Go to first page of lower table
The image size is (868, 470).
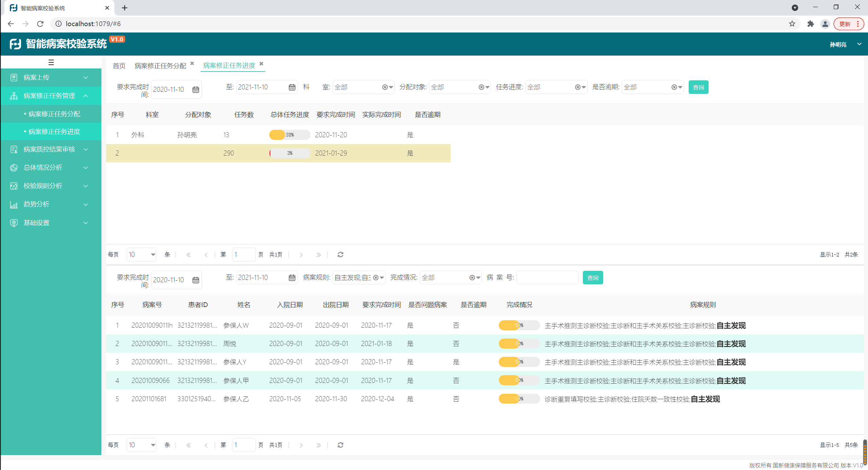coord(189,445)
